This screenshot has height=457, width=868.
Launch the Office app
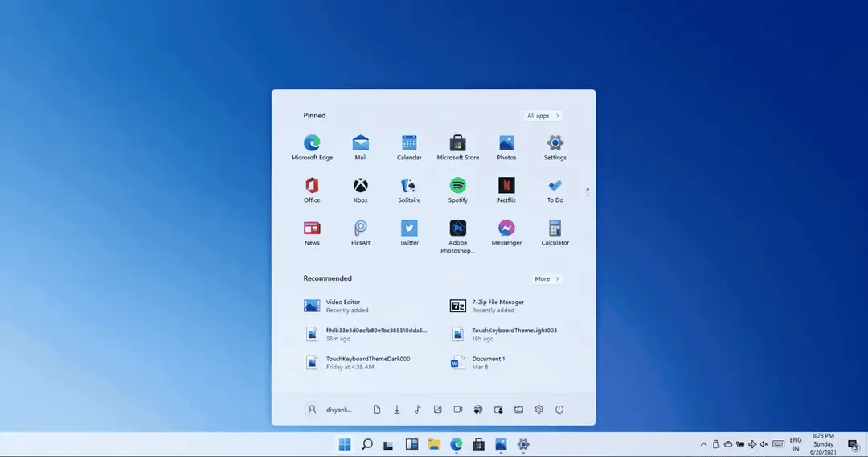click(x=312, y=190)
